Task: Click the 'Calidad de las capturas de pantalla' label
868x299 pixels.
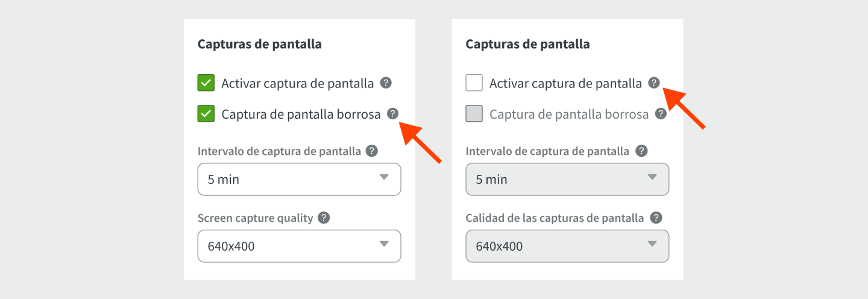Action: [x=555, y=218]
